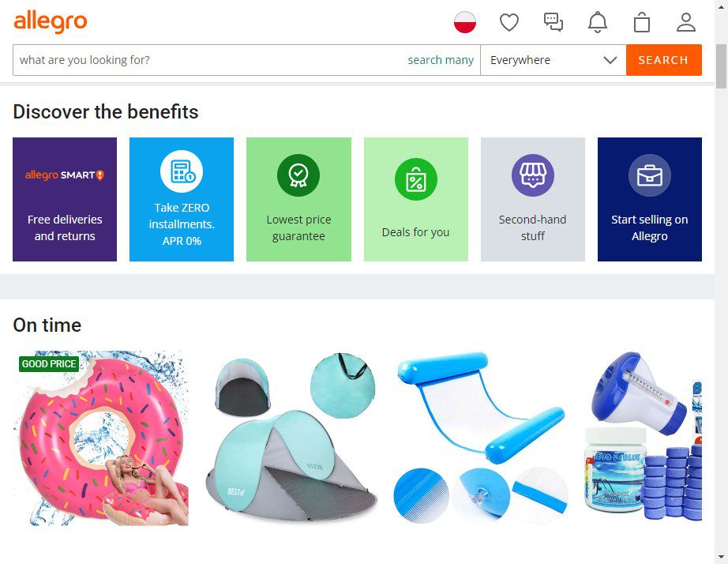
Task: Open the notifications bell icon
Action: (x=598, y=22)
